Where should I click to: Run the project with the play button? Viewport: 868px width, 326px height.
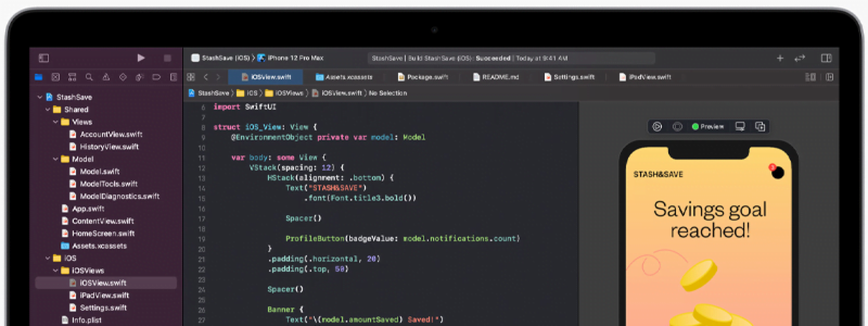coord(141,58)
